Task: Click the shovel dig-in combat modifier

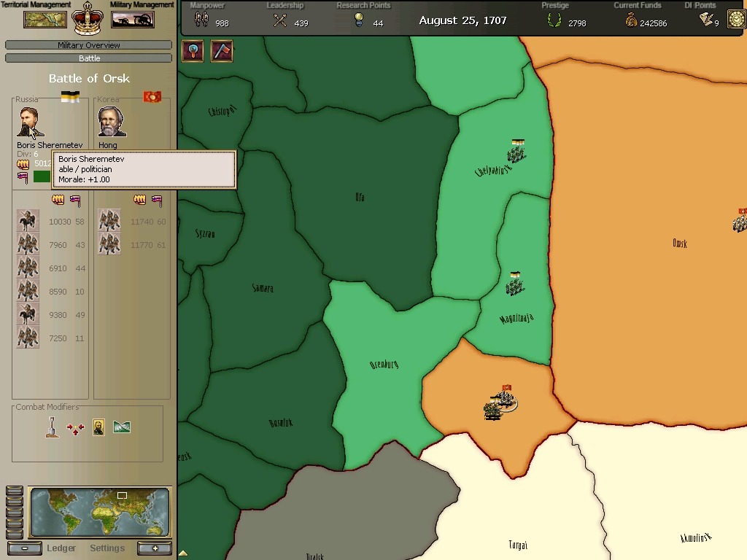Action: 53,427
